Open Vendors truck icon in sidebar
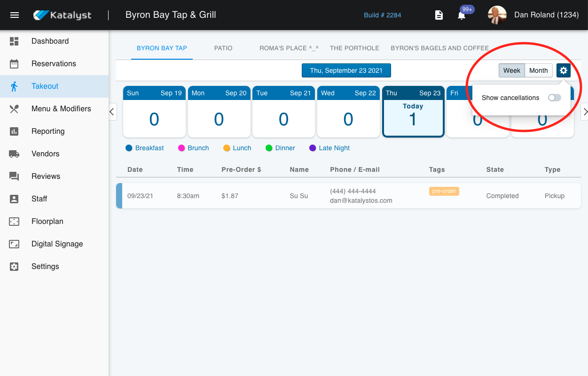588x376 pixels. pos(14,154)
